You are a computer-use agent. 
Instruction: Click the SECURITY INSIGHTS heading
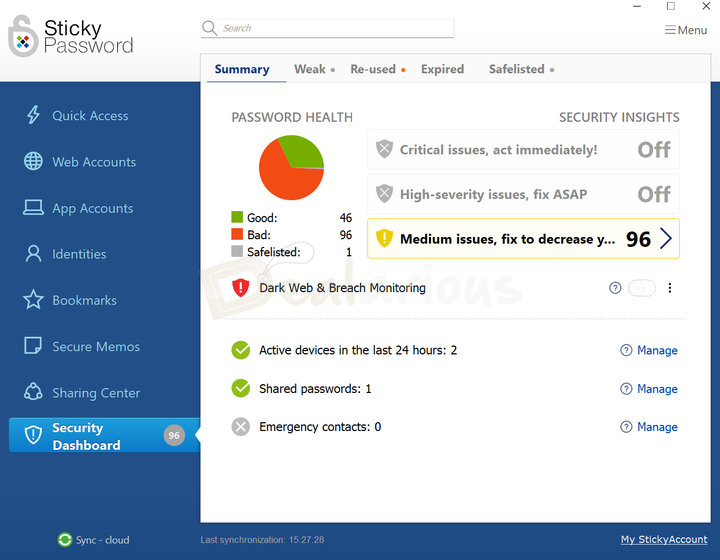point(619,117)
